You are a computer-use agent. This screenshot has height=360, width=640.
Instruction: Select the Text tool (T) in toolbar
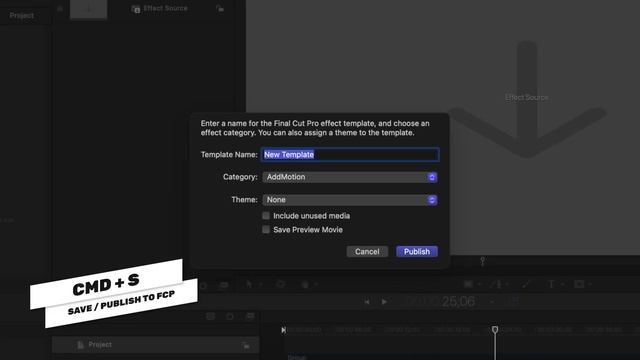(x=551, y=284)
